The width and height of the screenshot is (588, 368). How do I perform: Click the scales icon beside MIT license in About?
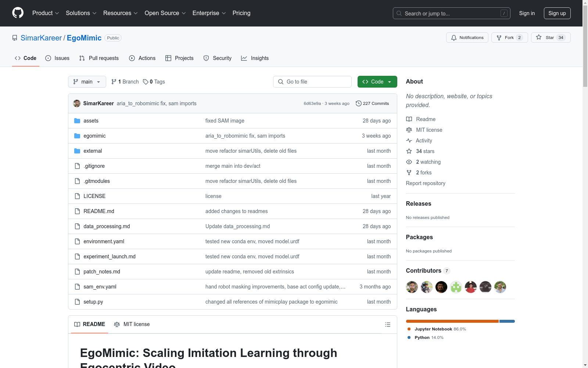tap(409, 130)
